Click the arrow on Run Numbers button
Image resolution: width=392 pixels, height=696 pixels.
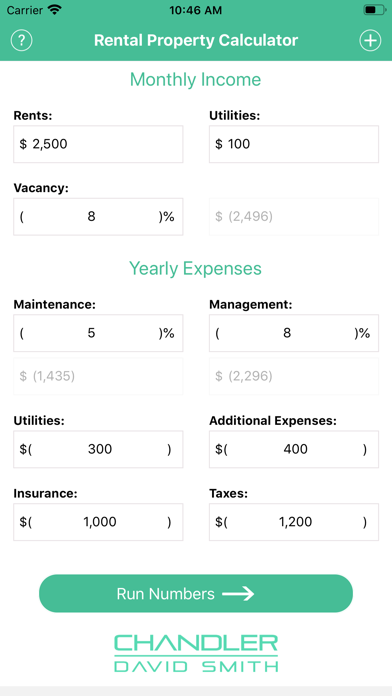click(x=238, y=594)
